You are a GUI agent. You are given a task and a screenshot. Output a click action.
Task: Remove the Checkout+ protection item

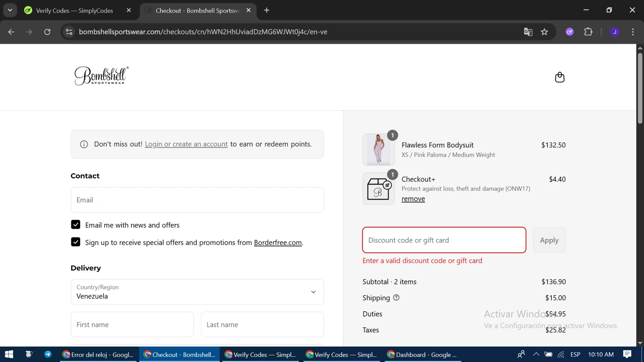point(413,199)
